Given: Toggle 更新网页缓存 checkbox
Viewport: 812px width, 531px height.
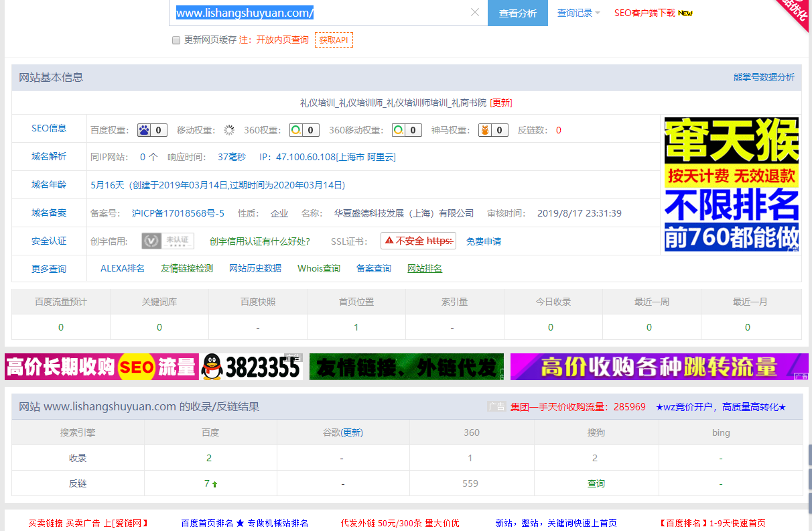Looking at the screenshot, I should point(176,40).
